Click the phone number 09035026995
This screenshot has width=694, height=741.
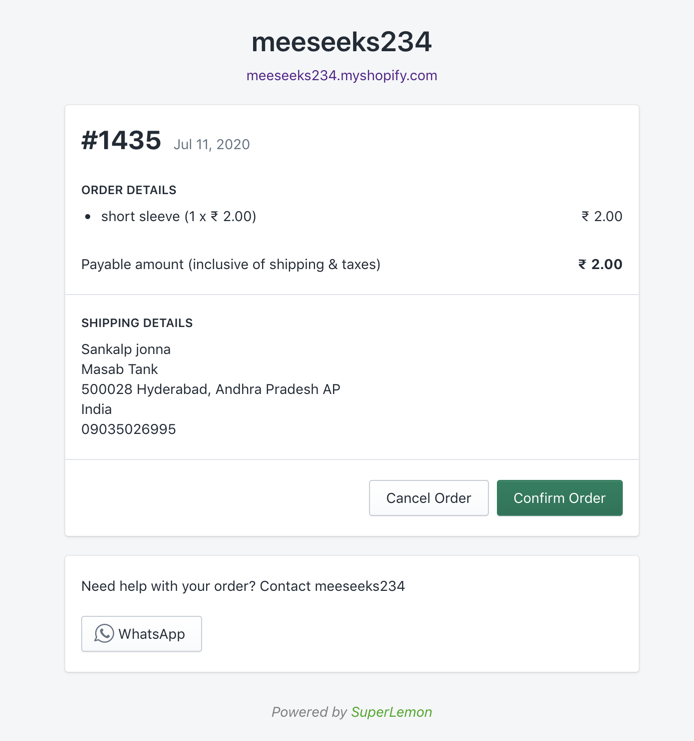tap(129, 429)
